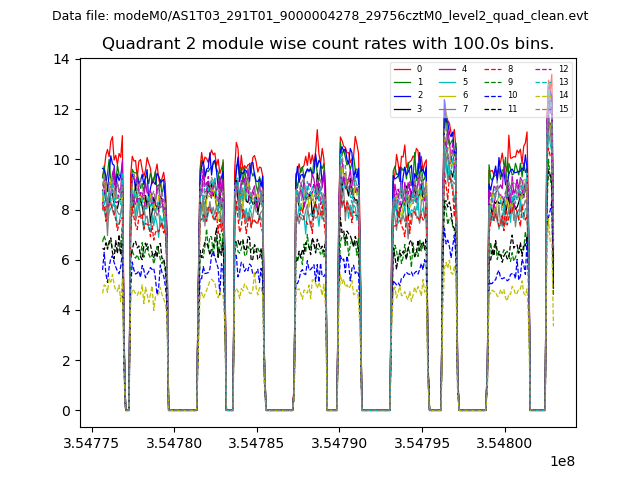The width and height of the screenshot is (640, 480).
Task: Select cyan solid line legend entry 5
Action: tap(456, 82)
